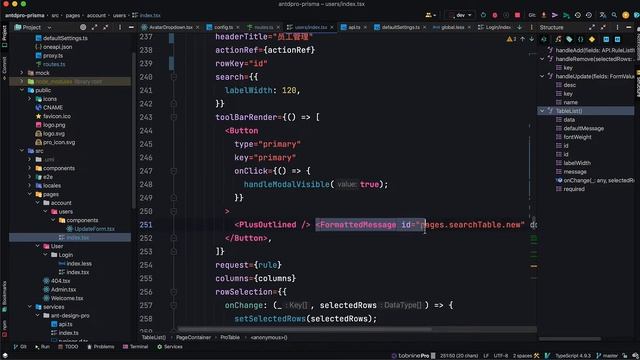This screenshot has height=360, width=640.
Task: Toggle code folding at line 243
Action: pos(173,117)
